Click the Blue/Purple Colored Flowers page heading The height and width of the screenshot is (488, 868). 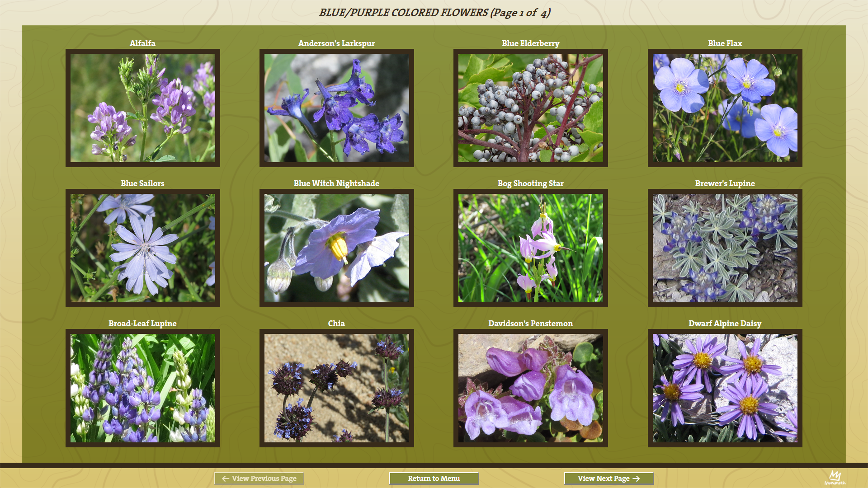click(434, 13)
